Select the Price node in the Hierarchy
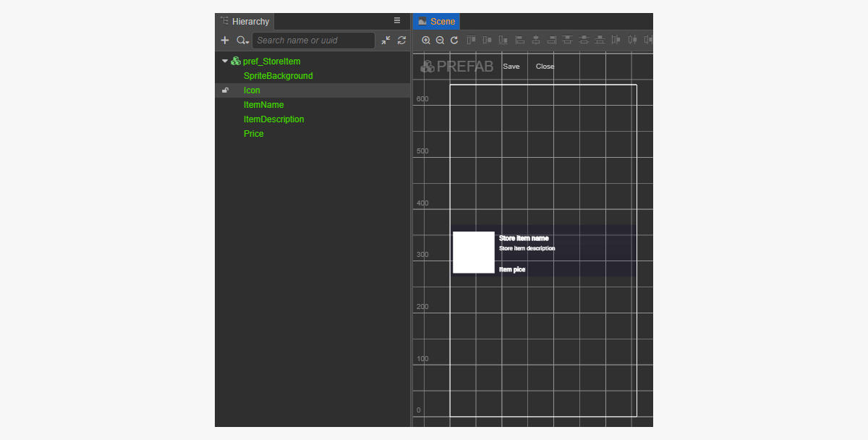This screenshot has height=440, width=868. (253, 134)
